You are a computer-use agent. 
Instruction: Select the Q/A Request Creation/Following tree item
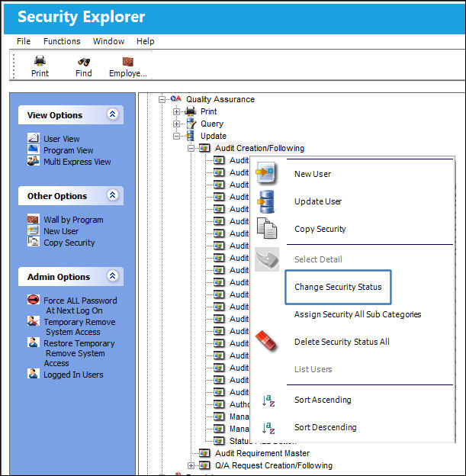coord(274,465)
